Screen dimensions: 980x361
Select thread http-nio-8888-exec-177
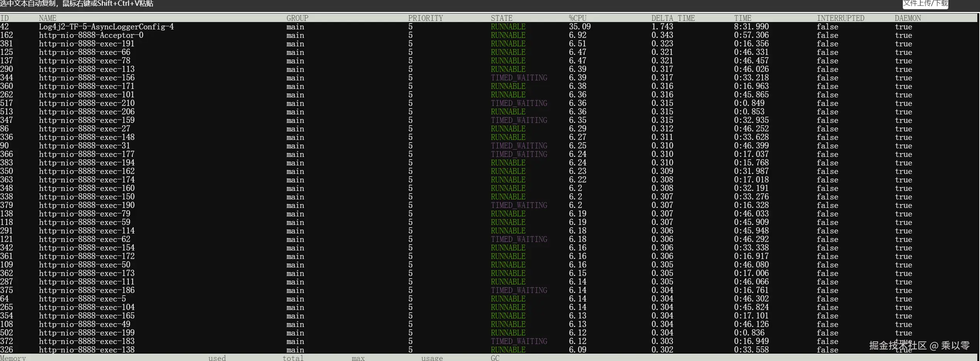[86, 154]
